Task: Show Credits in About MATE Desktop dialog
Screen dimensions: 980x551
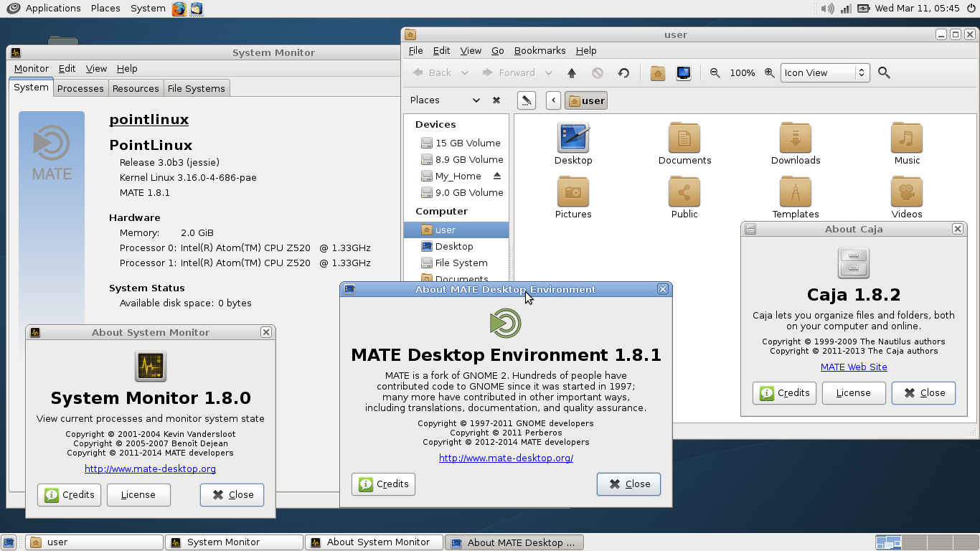Action: pos(383,484)
